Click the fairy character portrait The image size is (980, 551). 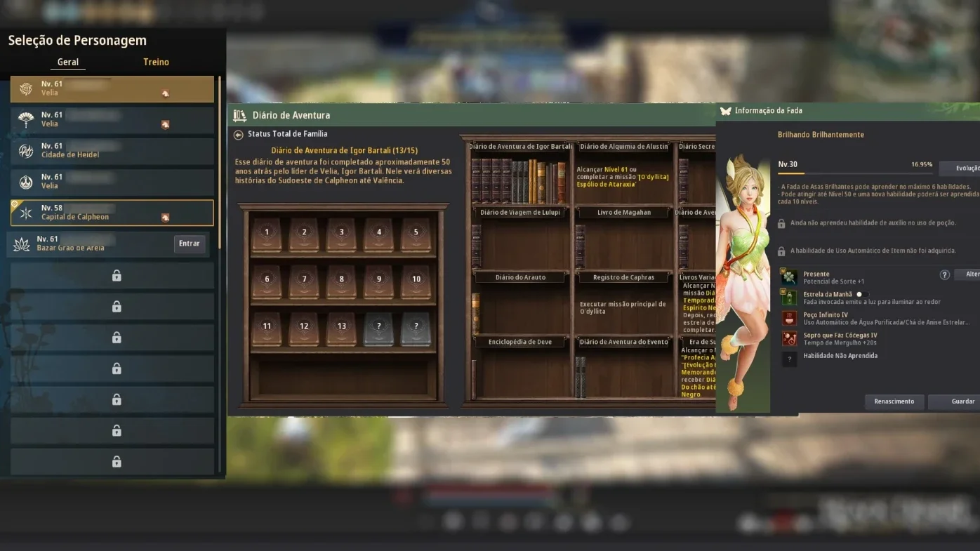[x=743, y=282]
